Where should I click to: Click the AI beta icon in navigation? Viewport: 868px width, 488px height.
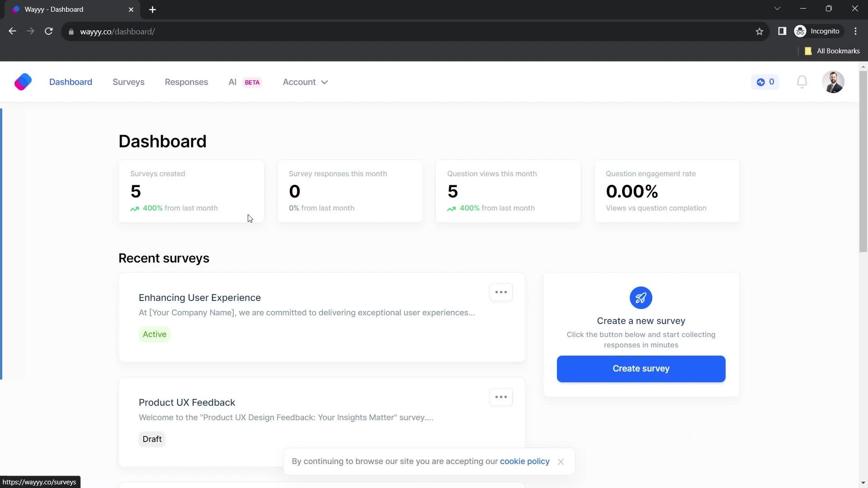[x=245, y=82]
